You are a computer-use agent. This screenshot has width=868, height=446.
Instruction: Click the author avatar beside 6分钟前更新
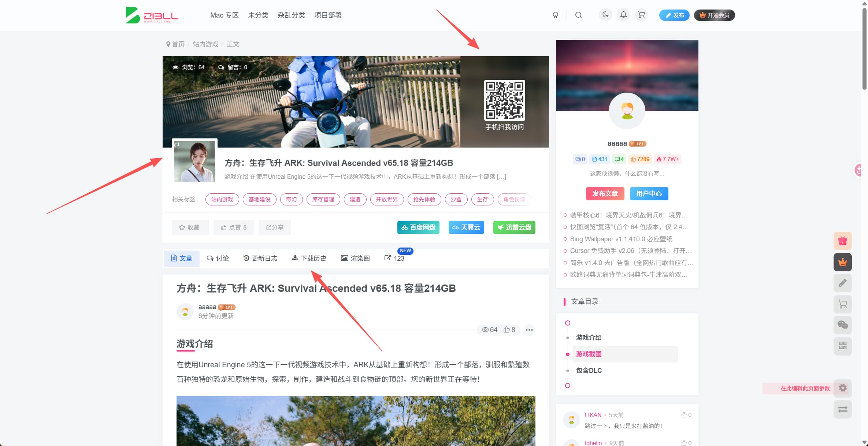point(185,312)
